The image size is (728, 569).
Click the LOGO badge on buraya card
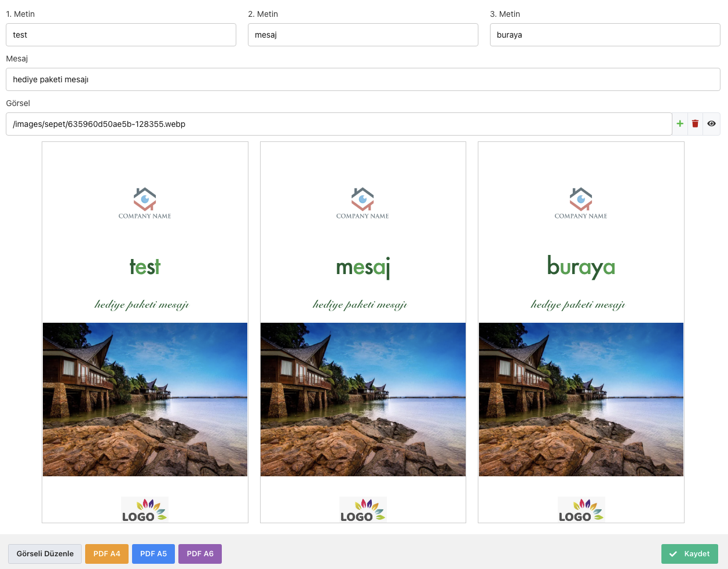(581, 509)
